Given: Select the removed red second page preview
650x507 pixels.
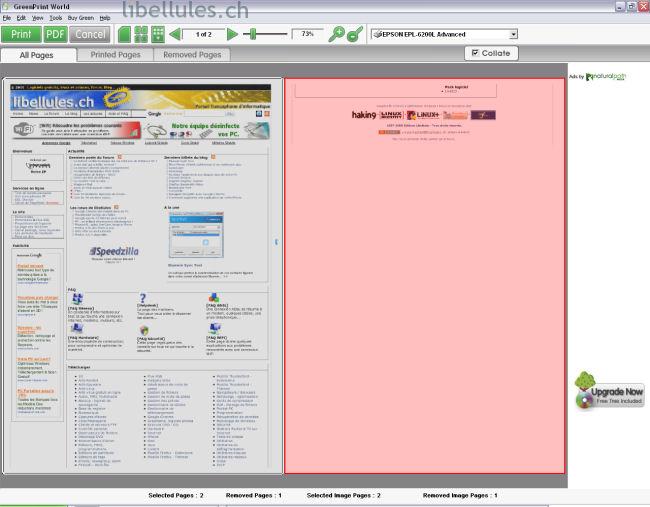Looking at the screenshot, I should coord(424,275).
